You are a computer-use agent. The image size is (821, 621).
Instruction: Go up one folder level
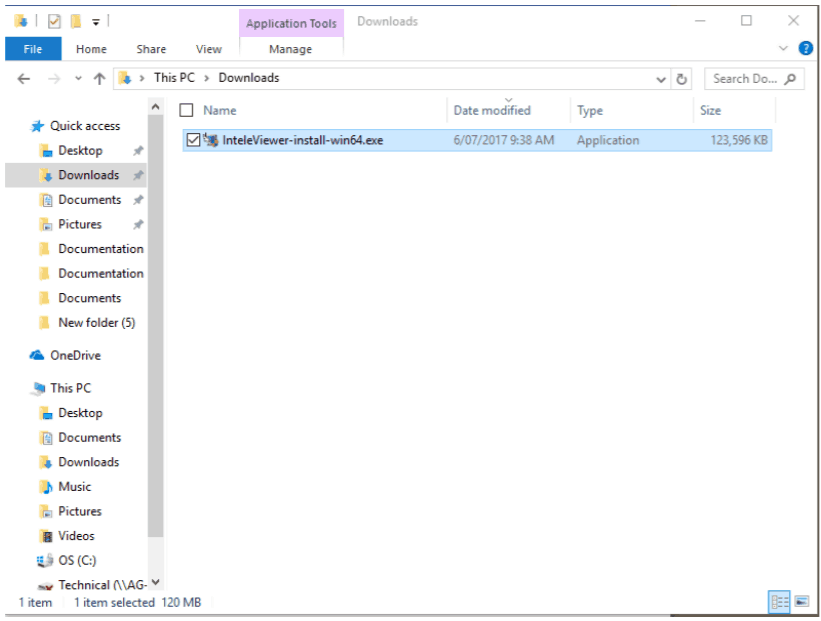coord(99,79)
